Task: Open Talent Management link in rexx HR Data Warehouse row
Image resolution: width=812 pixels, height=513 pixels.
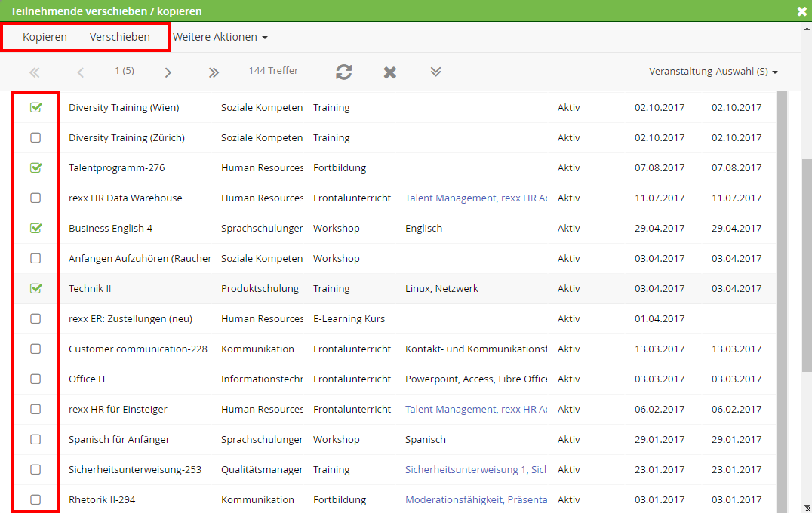Action: [x=476, y=198]
